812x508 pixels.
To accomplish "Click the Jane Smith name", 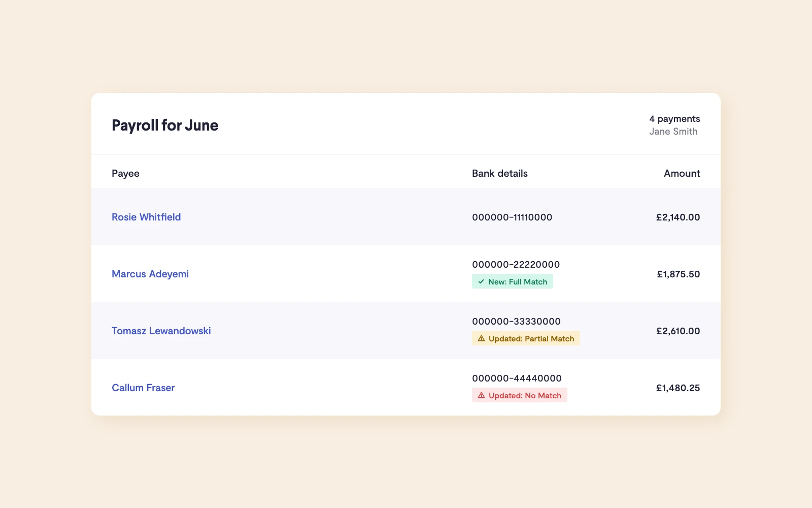I will [673, 131].
